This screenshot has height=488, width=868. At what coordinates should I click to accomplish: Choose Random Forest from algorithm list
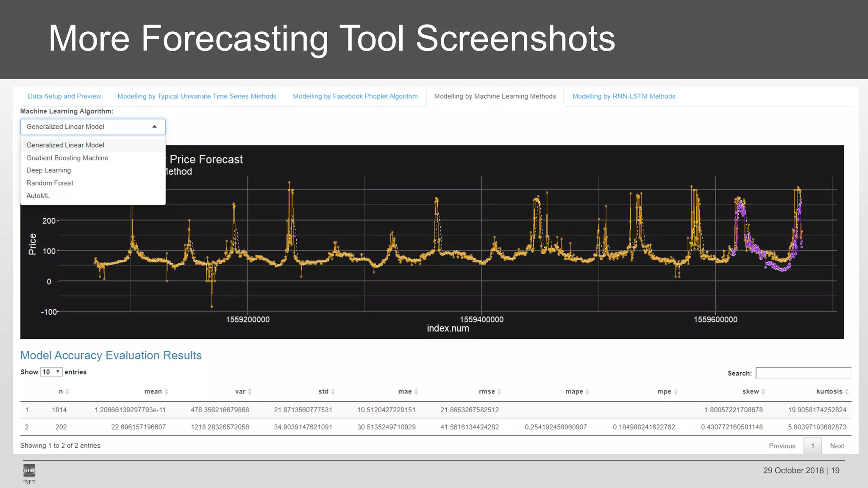pyautogui.click(x=50, y=183)
